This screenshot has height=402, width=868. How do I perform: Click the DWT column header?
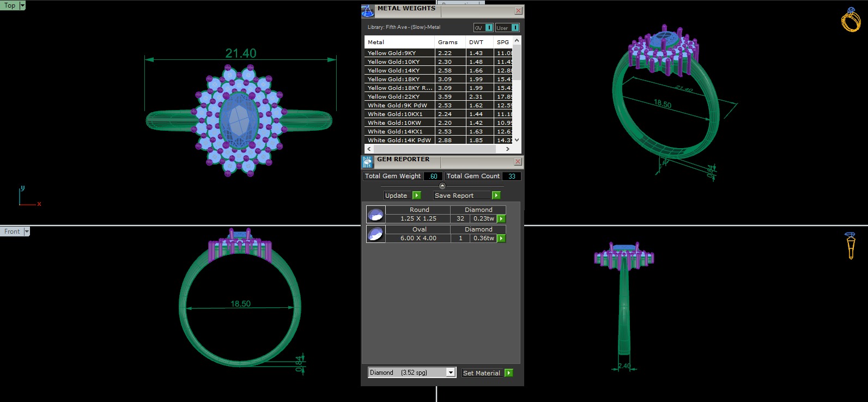point(479,42)
